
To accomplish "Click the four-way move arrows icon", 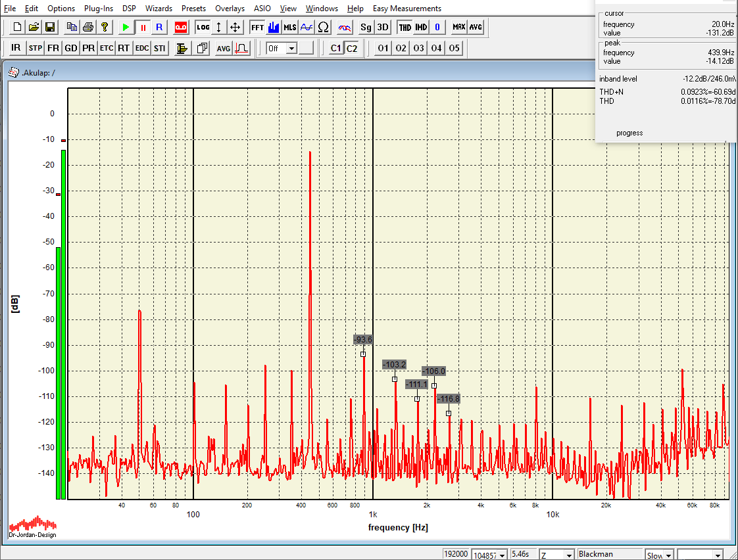I will (x=235, y=27).
